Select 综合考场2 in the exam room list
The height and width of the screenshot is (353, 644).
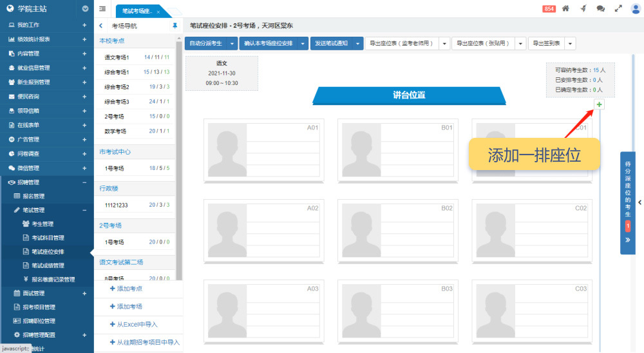117,87
